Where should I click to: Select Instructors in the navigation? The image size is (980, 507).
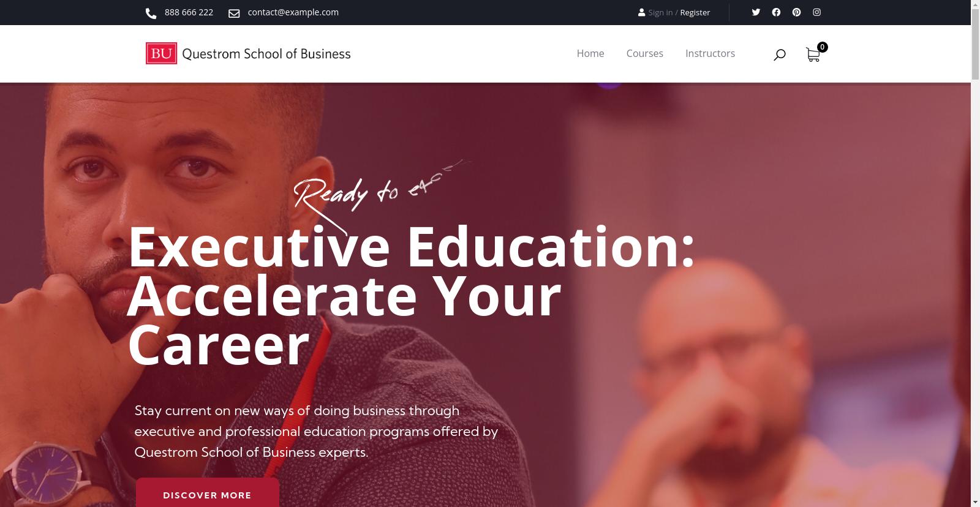point(710,53)
